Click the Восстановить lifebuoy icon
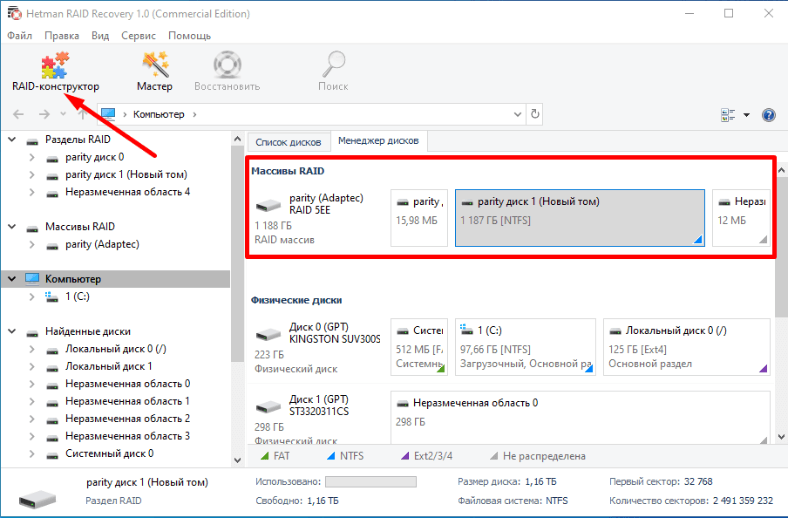Image resolution: width=788 pixels, height=518 pixels. pyautogui.click(x=227, y=65)
